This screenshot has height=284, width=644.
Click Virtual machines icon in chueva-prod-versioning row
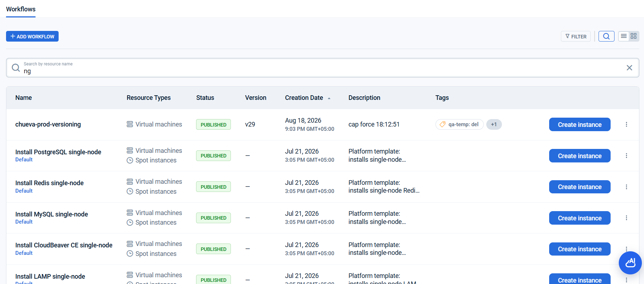click(x=130, y=124)
